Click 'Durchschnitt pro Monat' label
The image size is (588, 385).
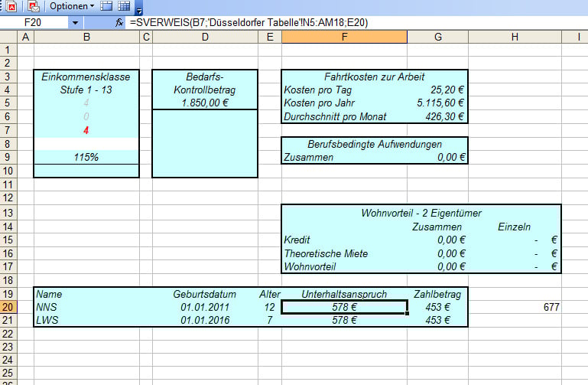[335, 116]
